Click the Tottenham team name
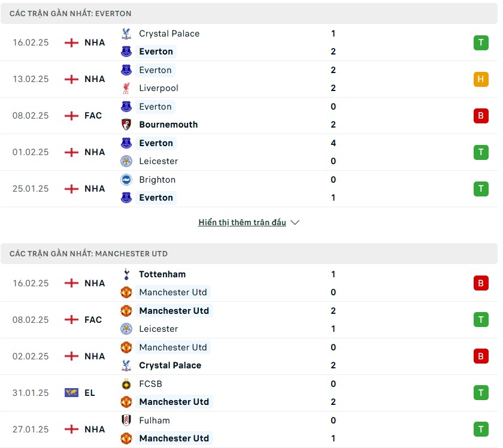 click(x=162, y=274)
